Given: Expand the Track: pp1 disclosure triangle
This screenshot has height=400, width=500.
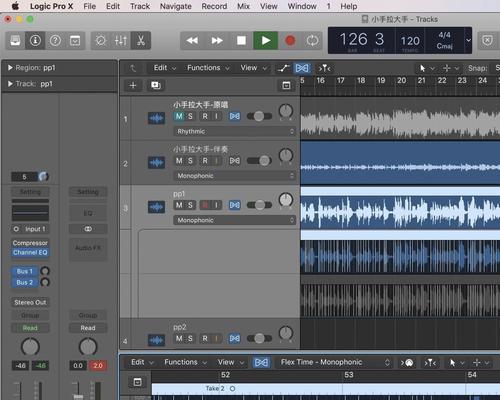Looking at the screenshot, I should pos(10,84).
